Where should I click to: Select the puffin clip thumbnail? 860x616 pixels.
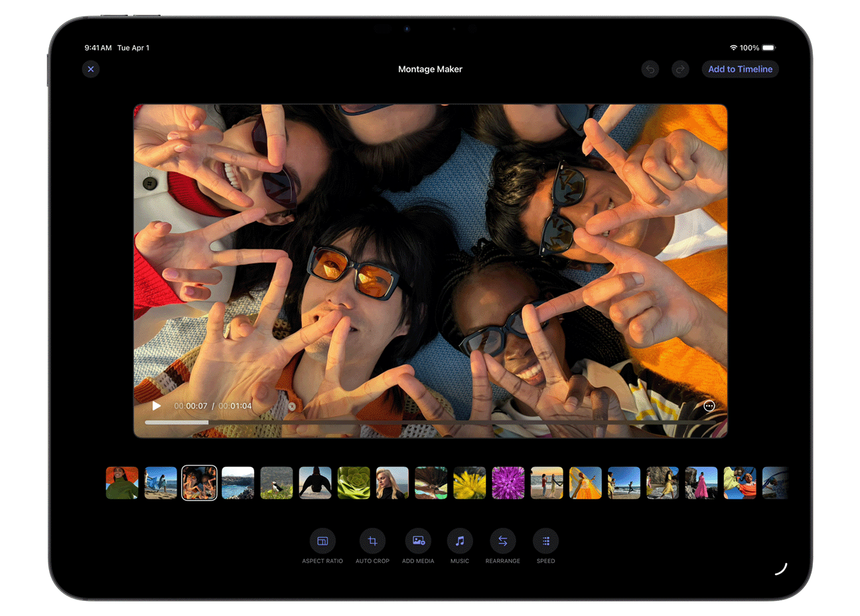277,483
